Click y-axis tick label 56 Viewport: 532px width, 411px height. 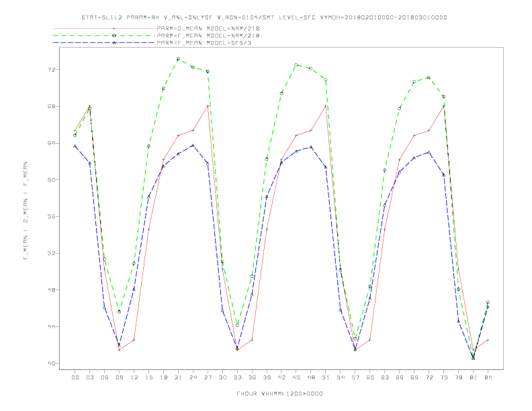(x=52, y=216)
